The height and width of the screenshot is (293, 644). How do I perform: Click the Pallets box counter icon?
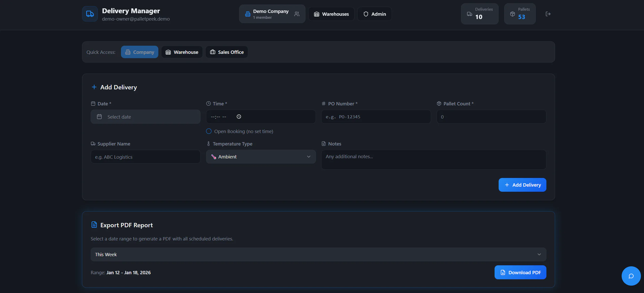point(512,14)
